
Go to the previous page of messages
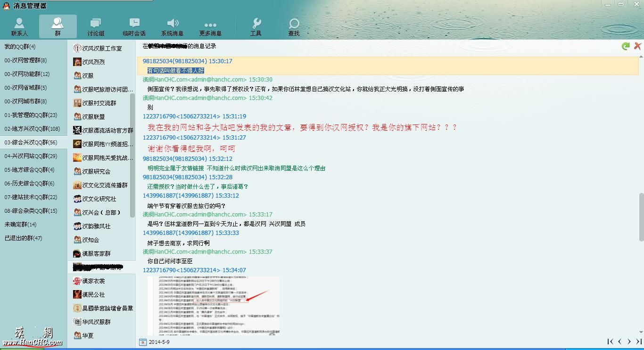click(x=620, y=342)
